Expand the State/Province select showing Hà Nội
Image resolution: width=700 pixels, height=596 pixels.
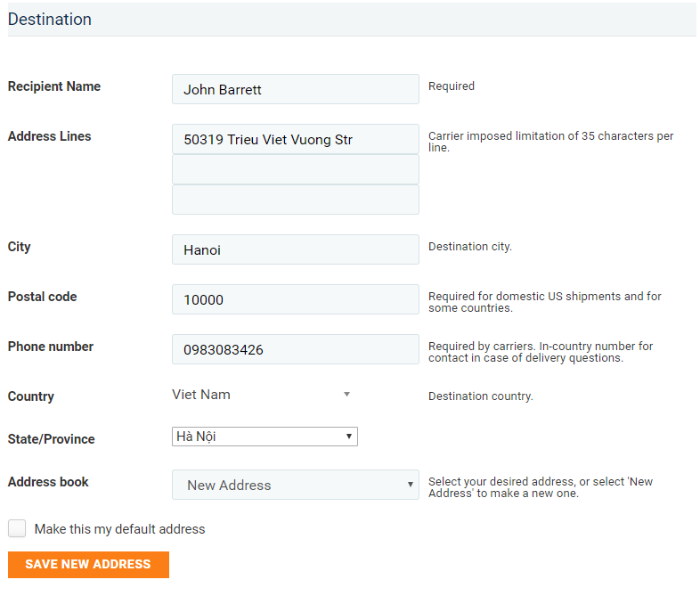point(264,437)
